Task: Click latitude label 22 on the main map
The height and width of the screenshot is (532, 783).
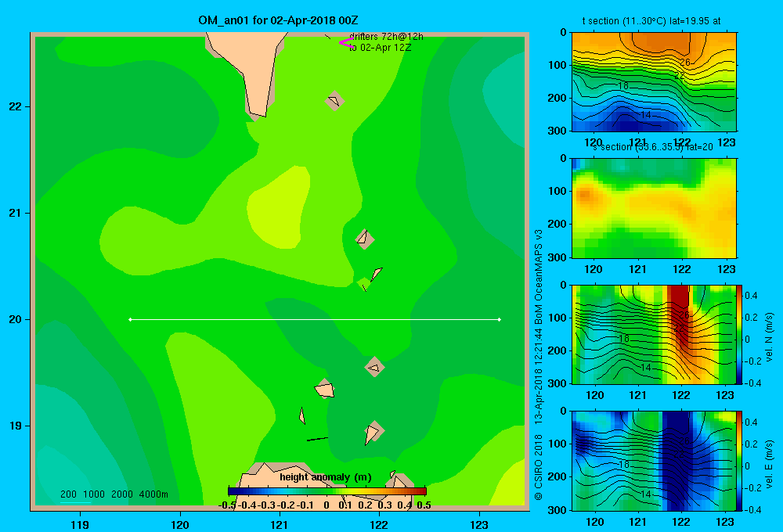Action: [x=16, y=107]
